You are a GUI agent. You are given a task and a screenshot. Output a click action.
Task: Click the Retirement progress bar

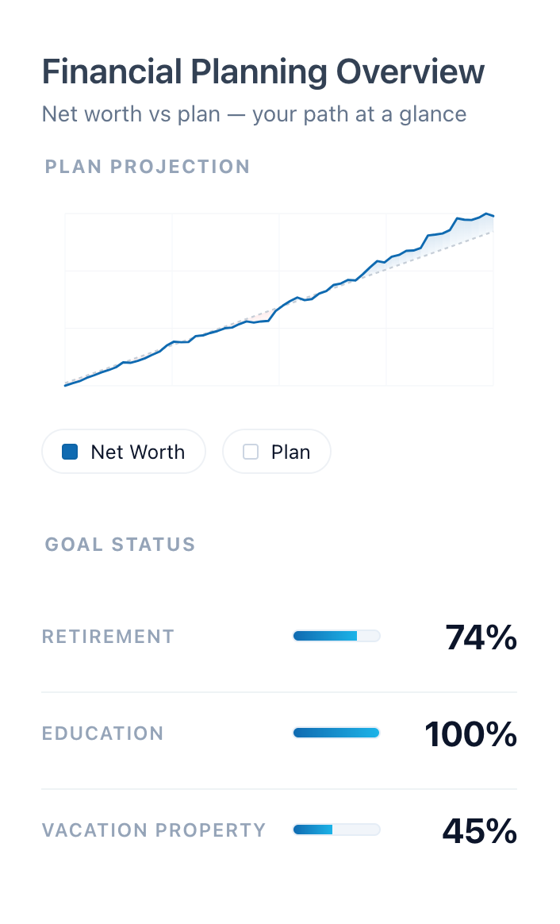point(336,636)
